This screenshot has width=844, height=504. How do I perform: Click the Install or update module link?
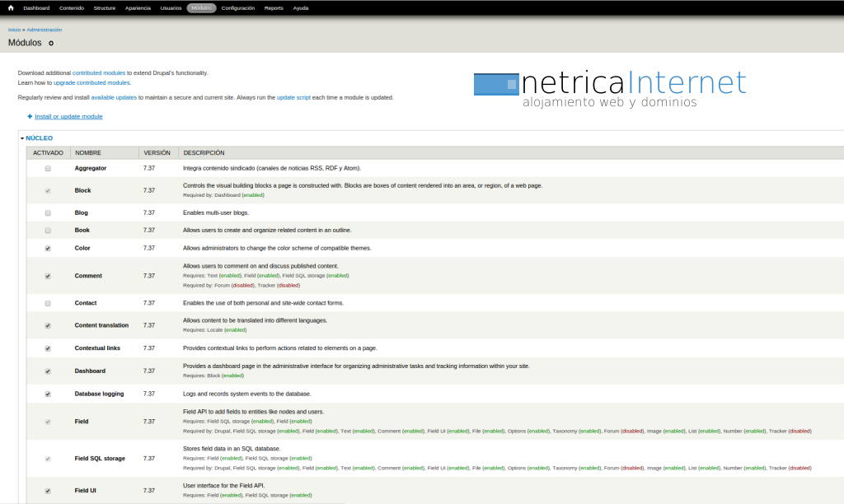[x=68, y=116]
